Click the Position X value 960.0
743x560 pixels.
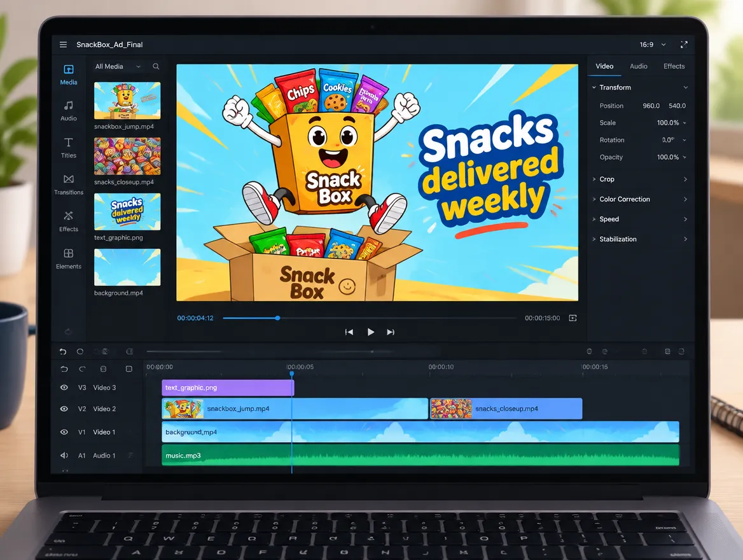(x=651, y=106)
